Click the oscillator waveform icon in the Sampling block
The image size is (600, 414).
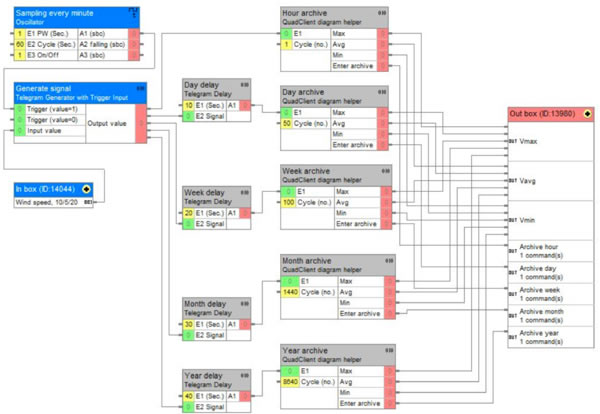point(133,13)
